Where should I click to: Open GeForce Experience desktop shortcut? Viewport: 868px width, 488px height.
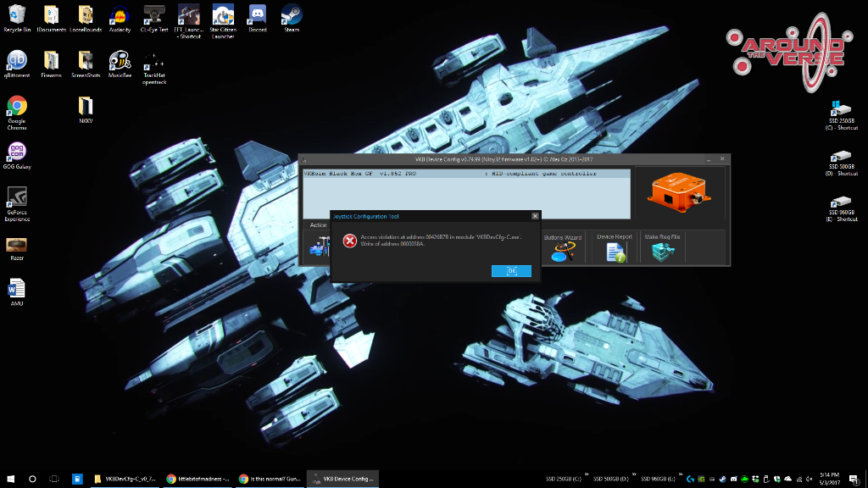[x=17, y=201]
